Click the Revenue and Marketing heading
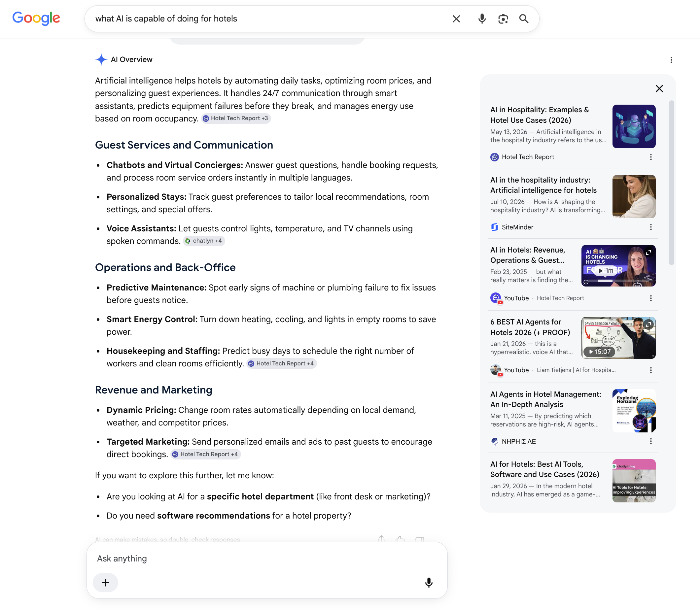700x610 pixels. tap(154, 390)
